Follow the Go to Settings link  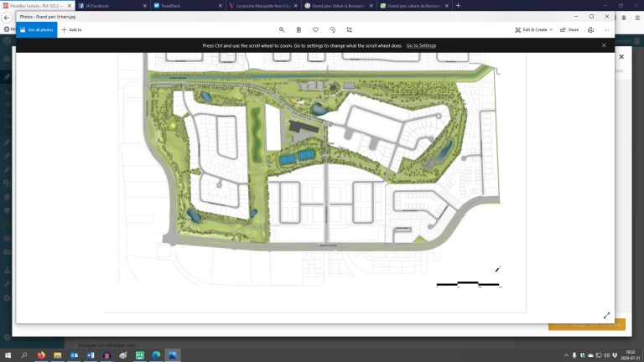click(x=421, y=45)
